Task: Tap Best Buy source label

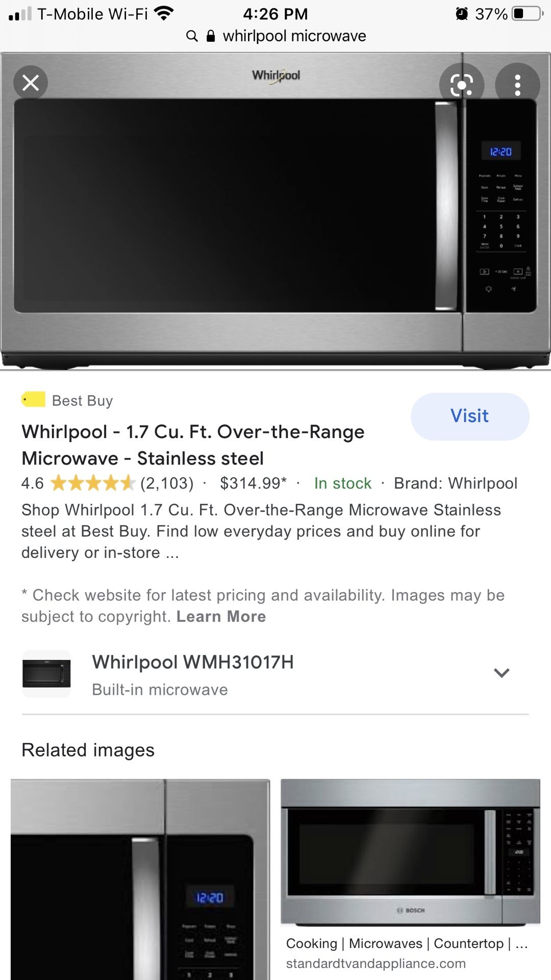Action: (83, 401)
